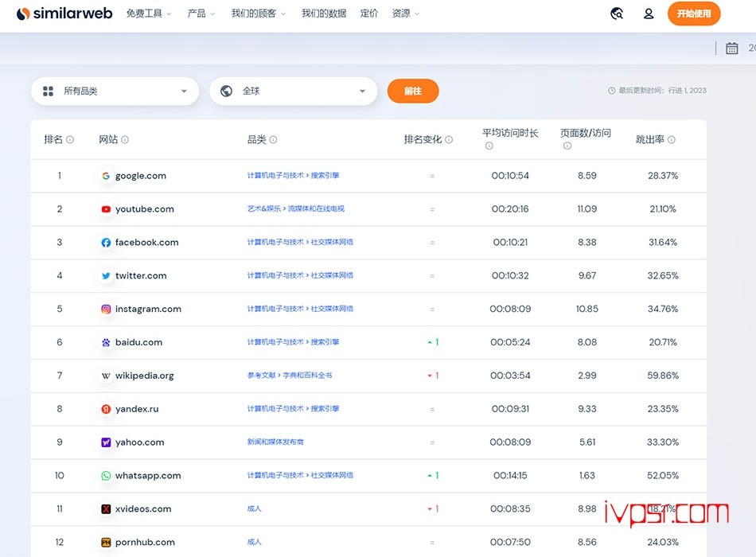The image size is (756, 557).
Task: Click the facebook.com favicon
Action: click(x=106, y=243)
